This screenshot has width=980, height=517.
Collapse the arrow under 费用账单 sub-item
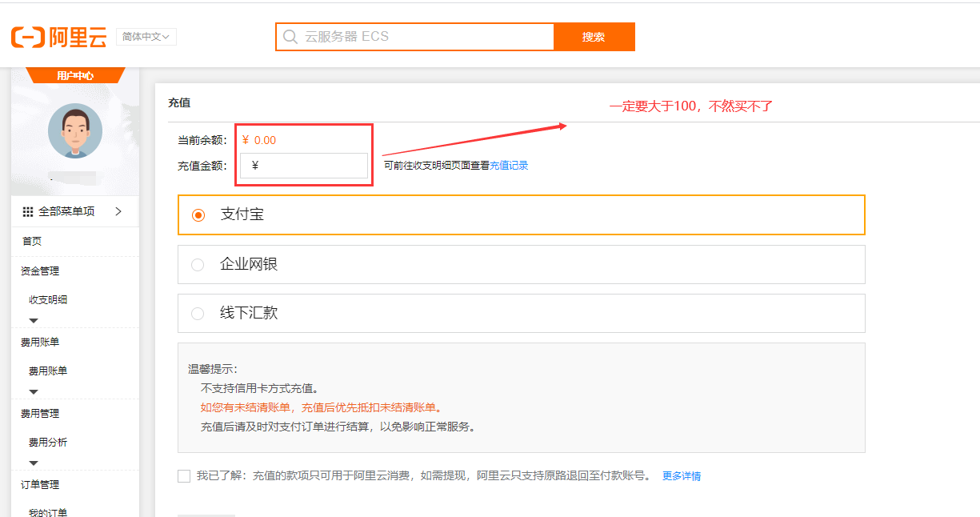(x=34, y=391)
